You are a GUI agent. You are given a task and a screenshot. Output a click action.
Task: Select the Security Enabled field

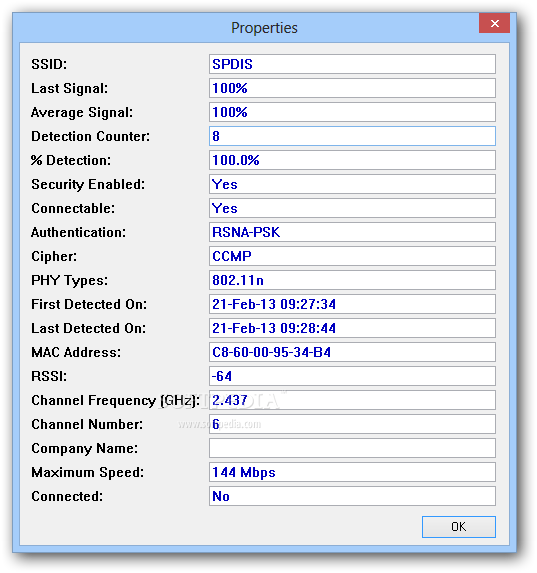tap(352, 184)
